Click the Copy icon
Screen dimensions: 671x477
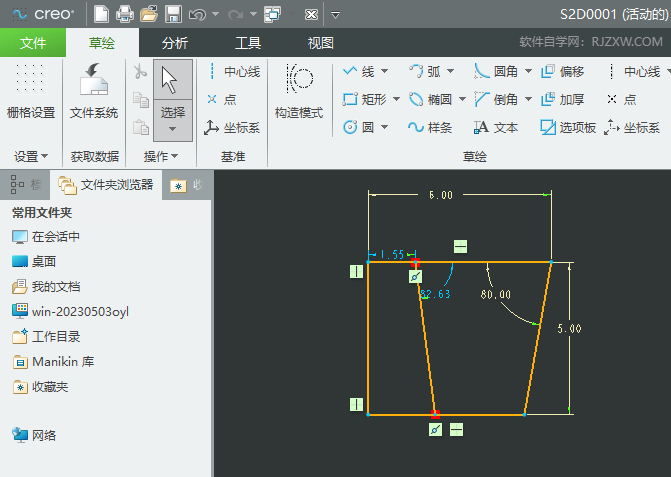point(140,100)
